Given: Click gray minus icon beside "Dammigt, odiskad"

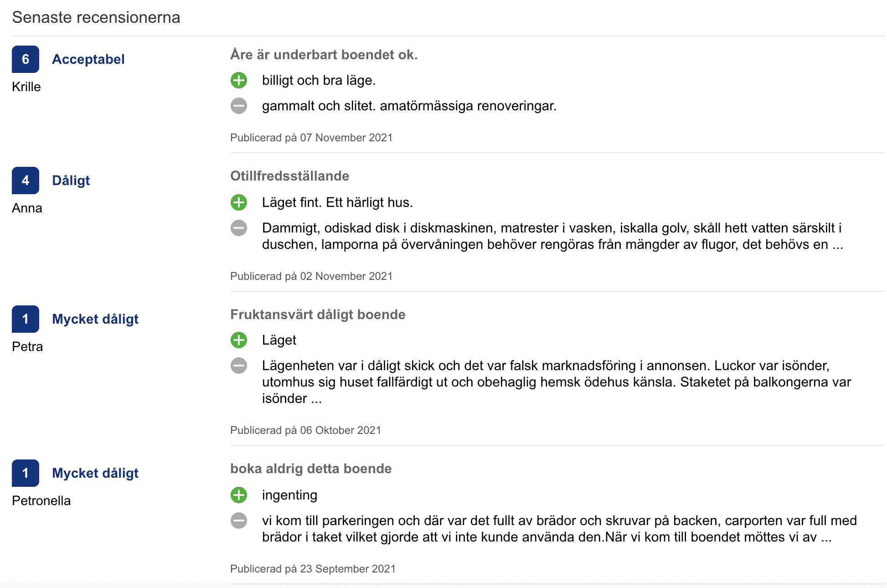Looking at the screenshot, I should (x=239, y=228).
